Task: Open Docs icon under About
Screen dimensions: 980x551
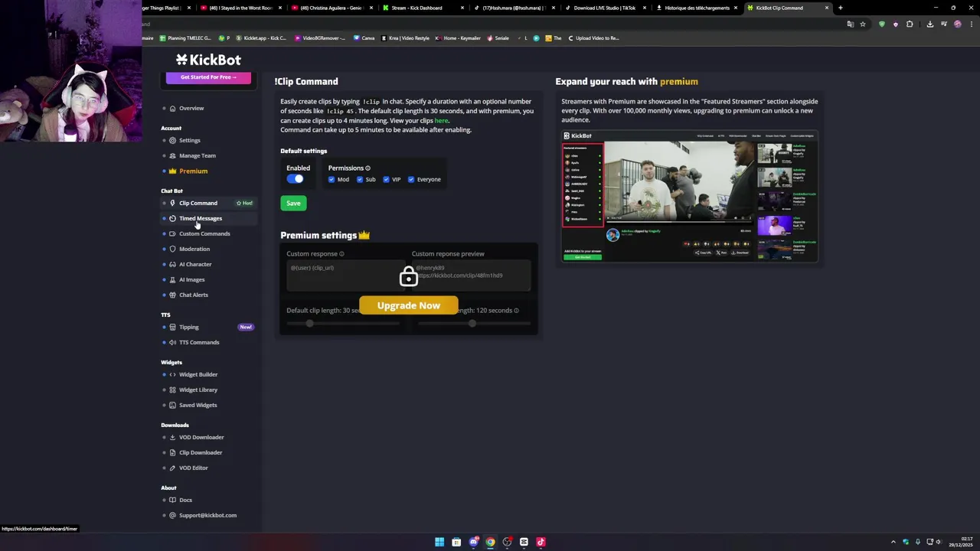Action: point(172,500)
